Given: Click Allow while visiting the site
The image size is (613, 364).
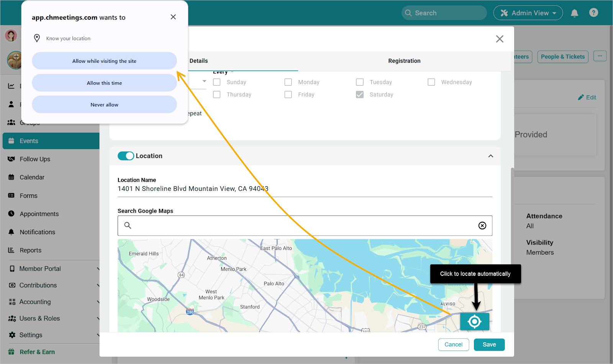Looking at the screenshot, I should click(104, 61).
